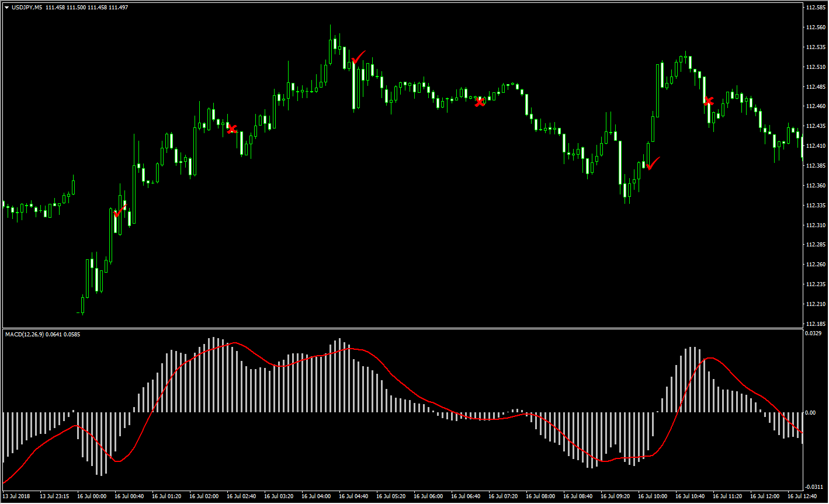Click the MACD value 0.0641 0.0585
This screenshot has width=829, height=504.
click(x=62, y=335)
